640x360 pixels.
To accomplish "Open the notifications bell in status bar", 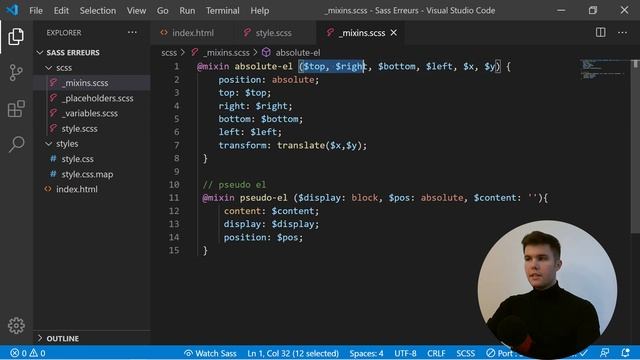I will 625,352.
